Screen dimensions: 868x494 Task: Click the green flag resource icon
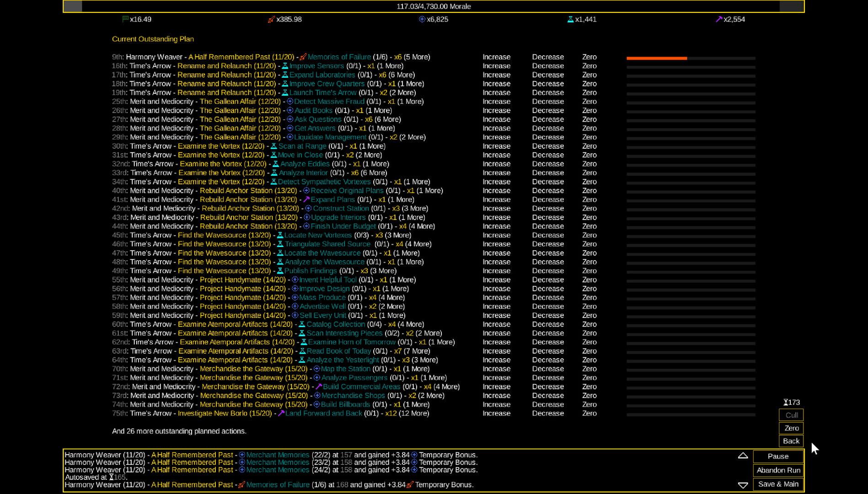(125, 19)
